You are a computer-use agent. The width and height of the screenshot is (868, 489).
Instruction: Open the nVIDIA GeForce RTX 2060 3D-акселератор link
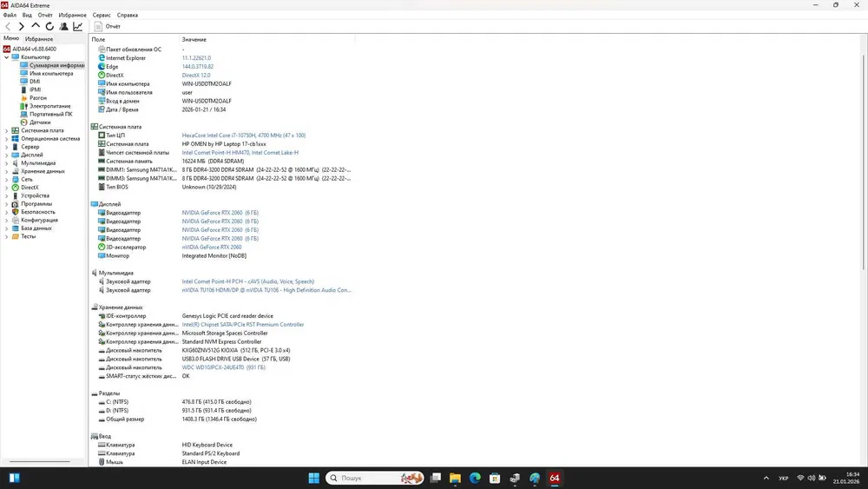(x=212, y=247)
